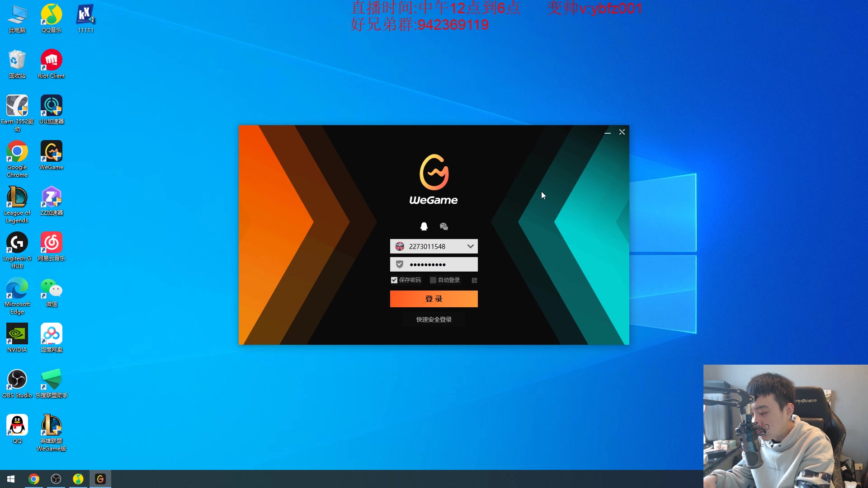Toggle the QR code login option
This screenshot has width=868, height=488.
(x=475, y=279)
